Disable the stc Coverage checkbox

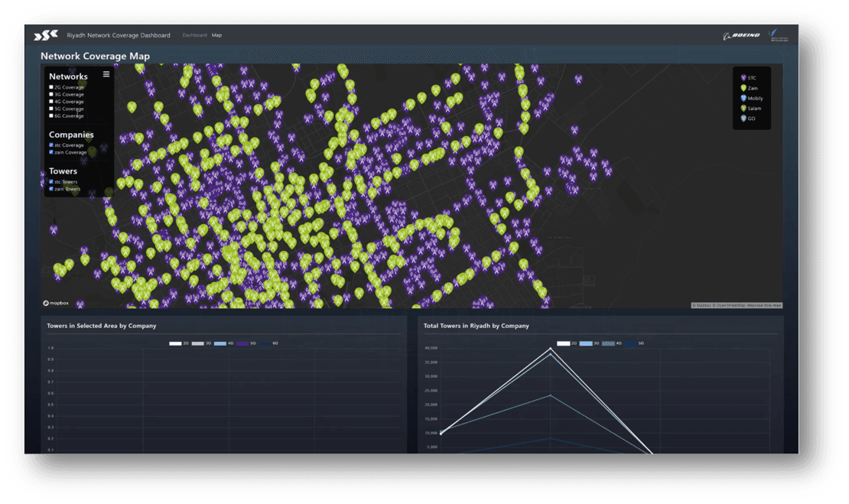[51, 145]
